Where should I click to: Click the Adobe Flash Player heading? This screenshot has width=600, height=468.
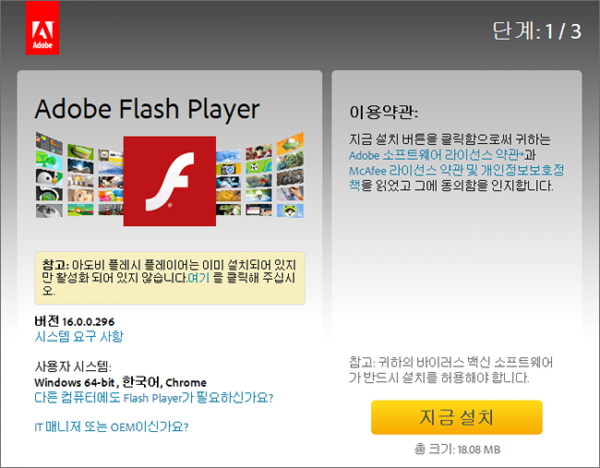coord(147,109)
